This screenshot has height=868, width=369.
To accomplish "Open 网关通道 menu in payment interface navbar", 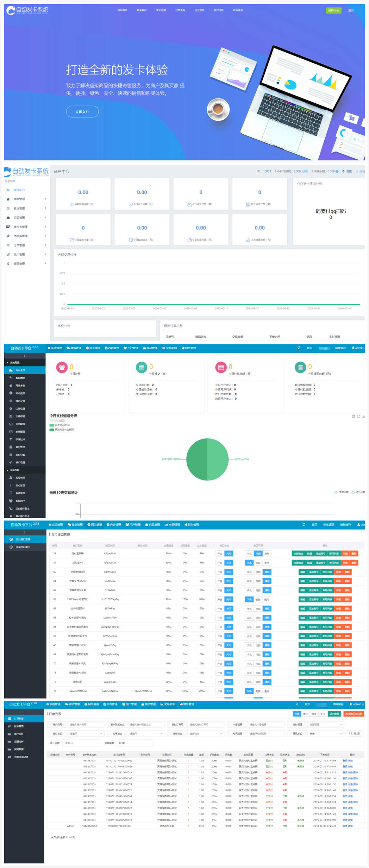I will tap(95, 525).
